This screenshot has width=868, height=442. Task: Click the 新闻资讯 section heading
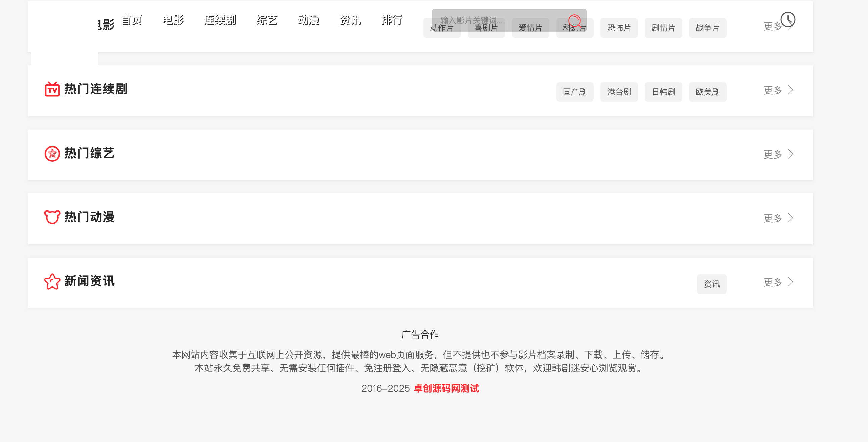(89, 281)
